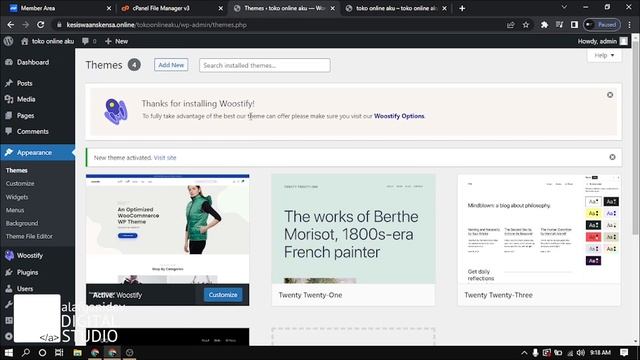640x360 pixels.
Task: Follow the Visit site link
Action: 165,158
